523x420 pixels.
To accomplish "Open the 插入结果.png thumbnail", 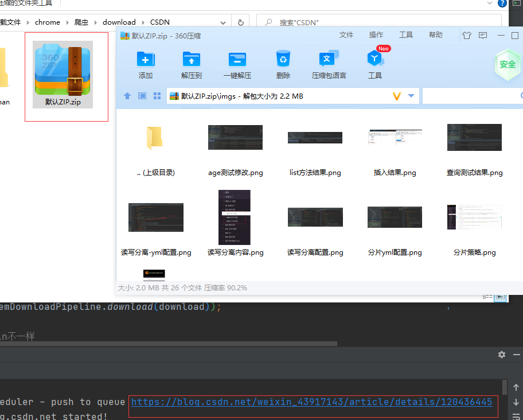I will (395, 138).
